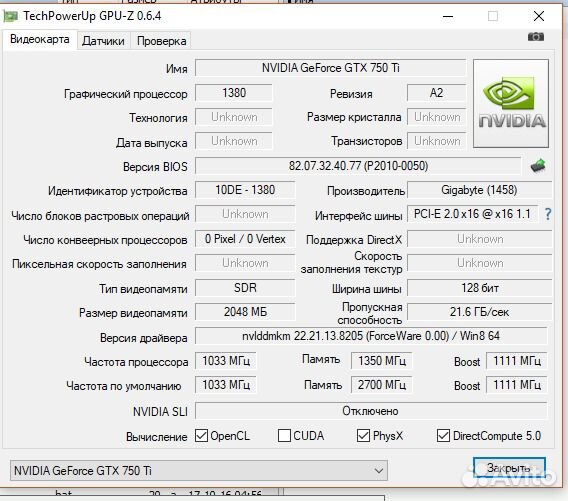This screenshot has height=501, width=568.
Task: Click the Имя field NVIDIA GeForce GTX 750 Ti
Action: pos(330,68)
